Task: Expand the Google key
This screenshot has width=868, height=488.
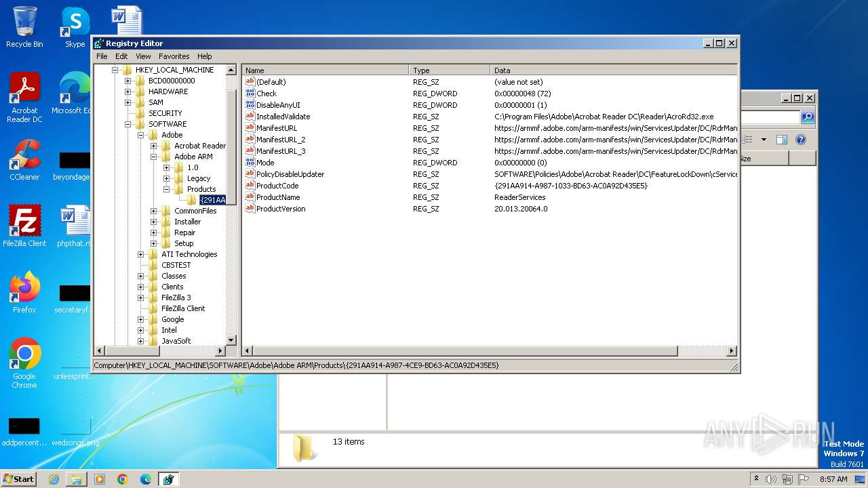Action: pos(140,319)
